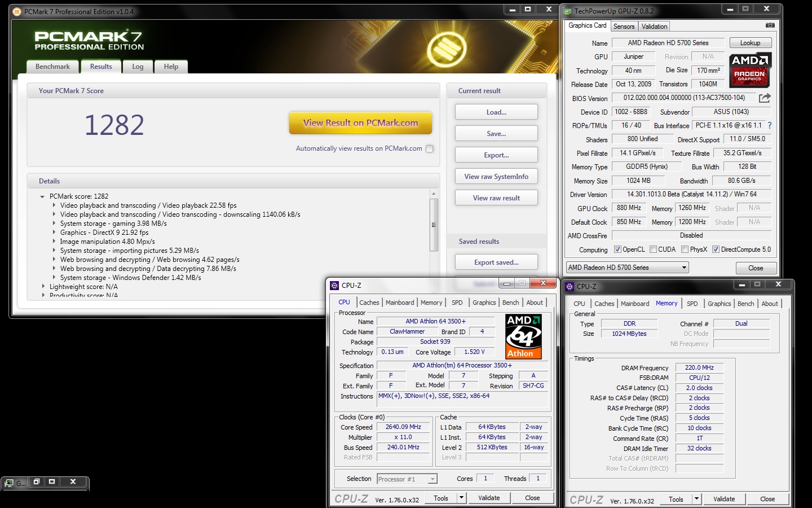This screenshot has height=508, width=812.
Task: Open the Bench tab in CPU-Z CPU window
Action: pos(511,303)
